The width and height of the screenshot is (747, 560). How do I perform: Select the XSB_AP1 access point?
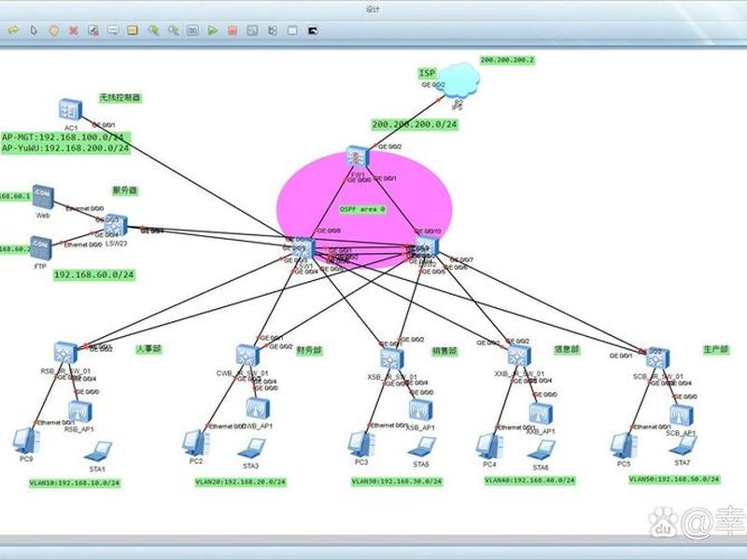pos(421,411)
